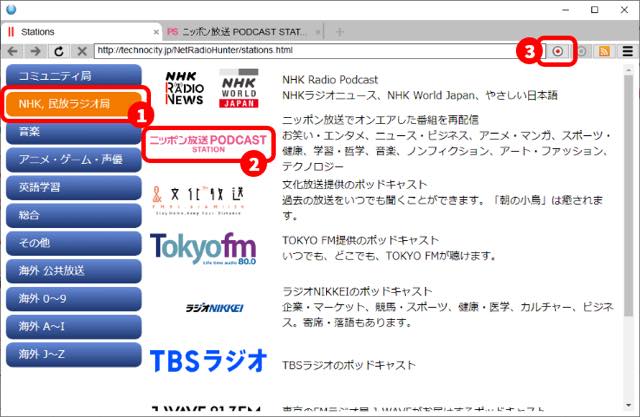Stop loading with the X toolbar icon
The image size is (640, 417).
[x=82, y=51]
